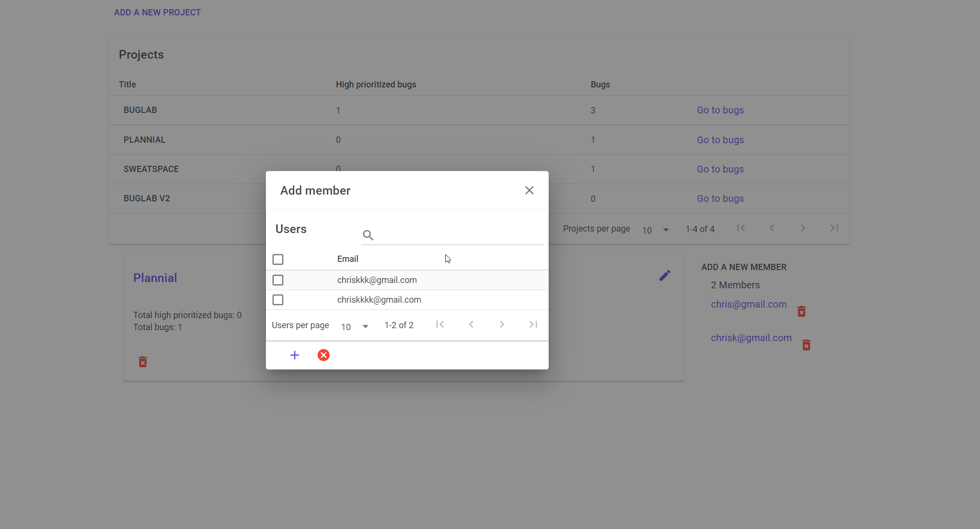Click the pencil edit icon for Plannial

click(x=665, y=275)
